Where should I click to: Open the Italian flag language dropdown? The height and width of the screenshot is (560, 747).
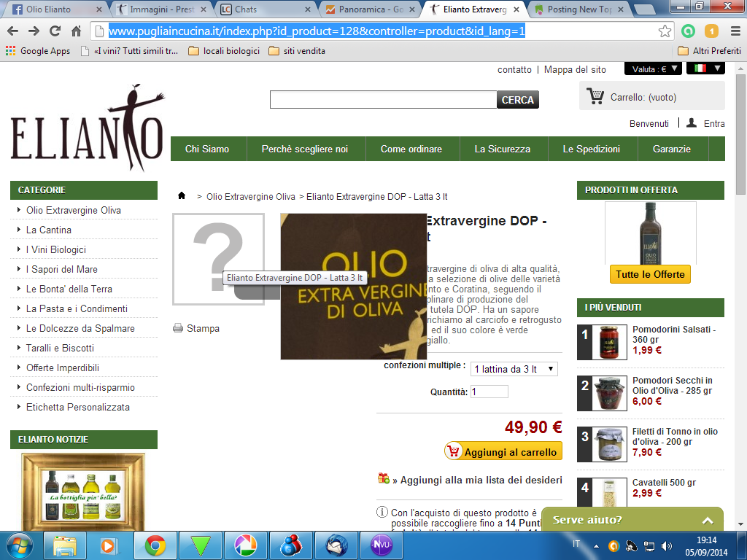[705, 69]
